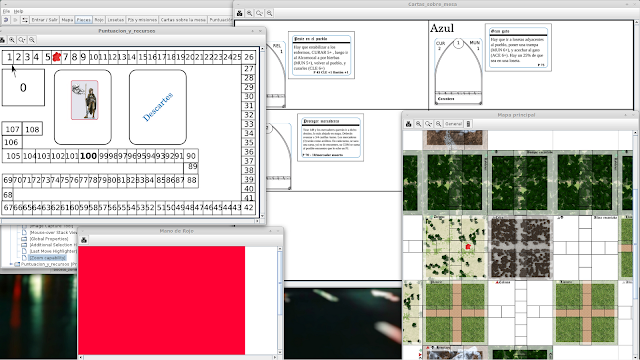640x360 pixels.
Task: Click zoom in icon in Cartas_sobre_mesa window
Action: click(249, 13)
